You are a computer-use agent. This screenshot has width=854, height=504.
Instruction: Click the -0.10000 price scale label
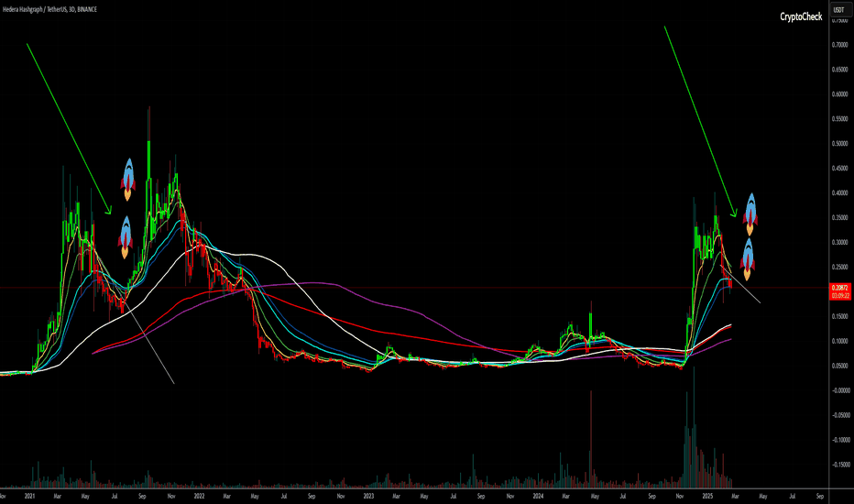(840, 440)
